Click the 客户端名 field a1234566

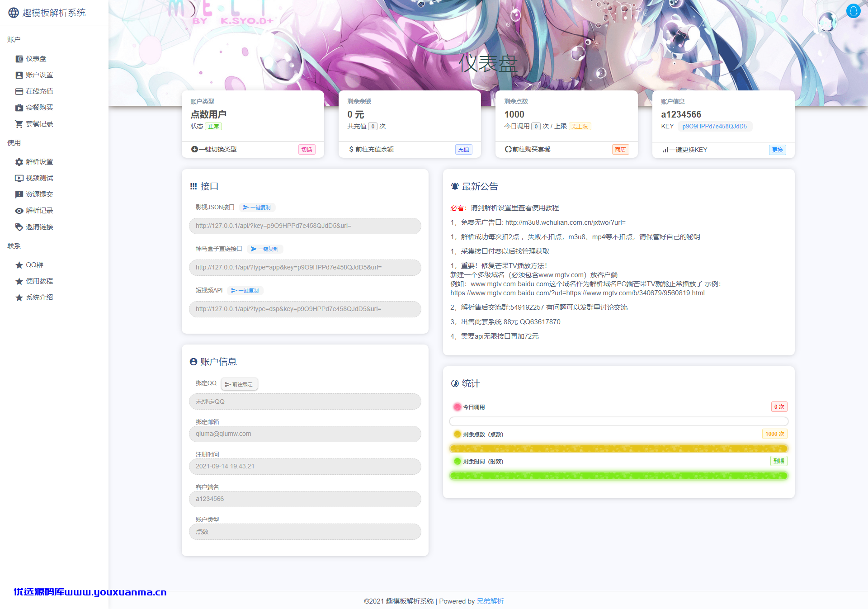305,499
